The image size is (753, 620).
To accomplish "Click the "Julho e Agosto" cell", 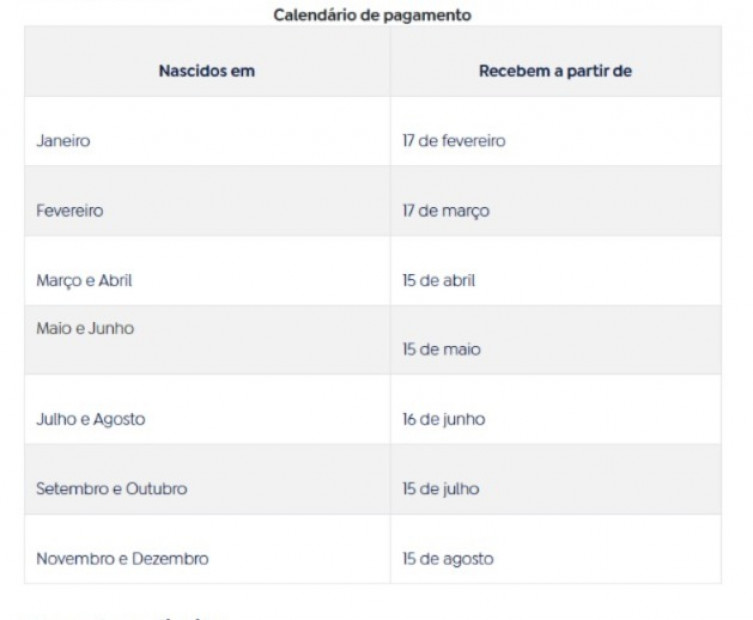I will point(90,420).
